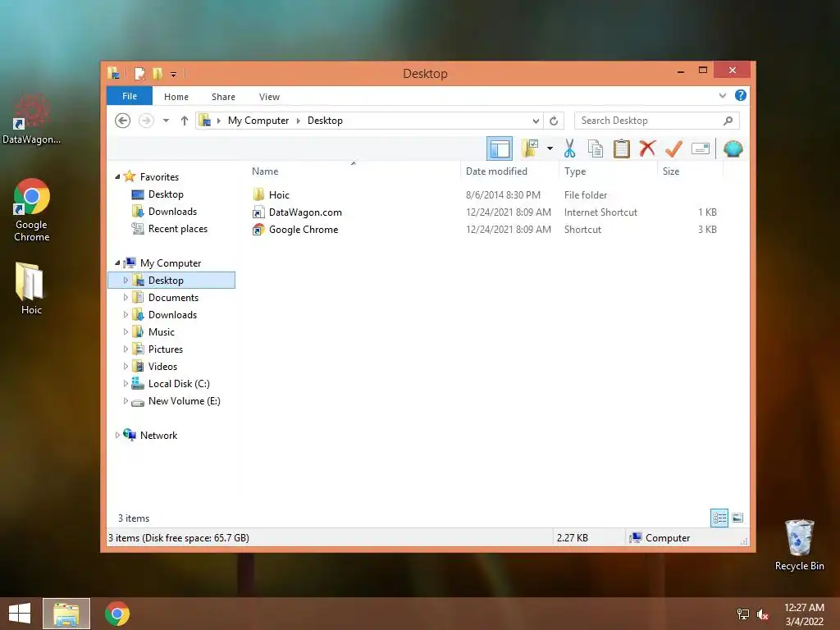
Task: Click the red X Delete icon
Action: pos(647,148)
